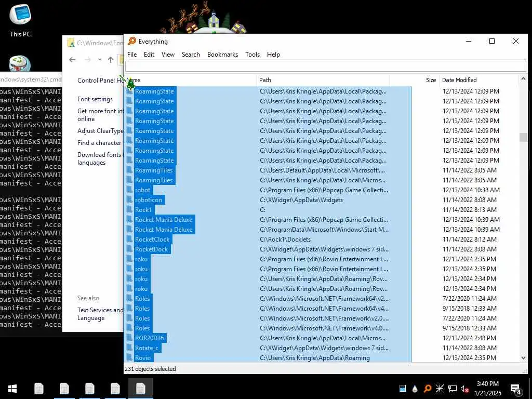Image resolution: width=532 pixels, height=399 pixels.
Task: Open Find a character link
Action: tap(99, 142)
